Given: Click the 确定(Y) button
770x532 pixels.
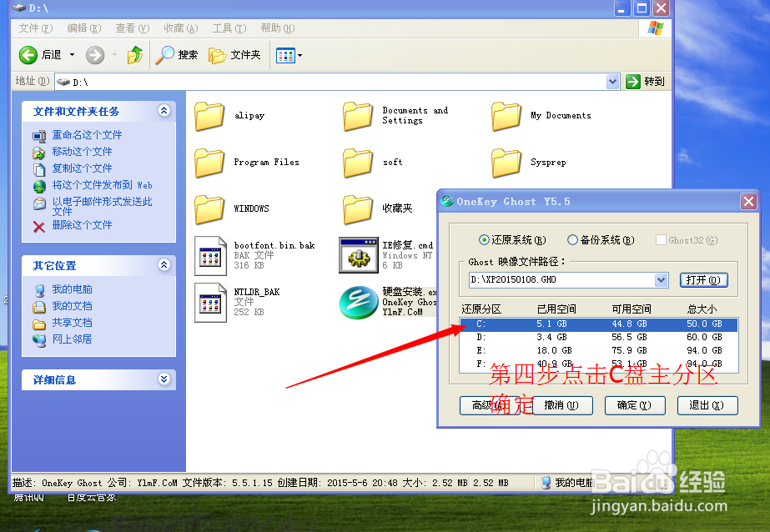Looking at the screenshot, I should (635, 405).
